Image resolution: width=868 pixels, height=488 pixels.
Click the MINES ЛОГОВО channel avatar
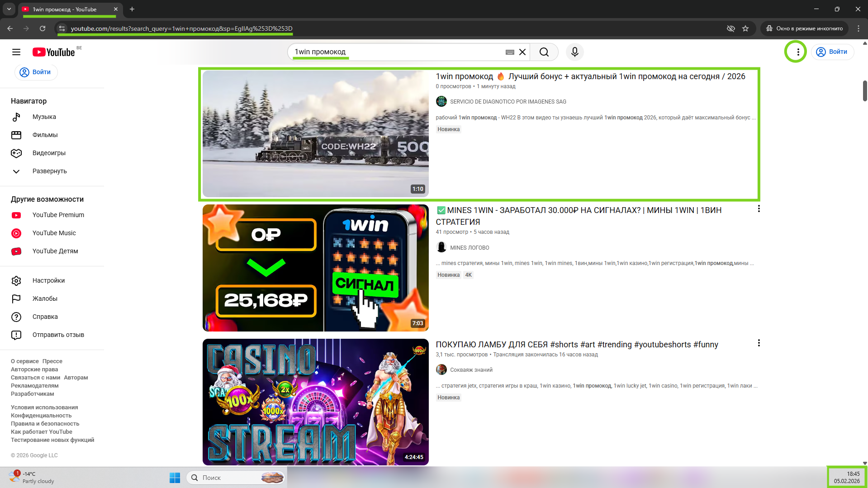coord(441,247)
